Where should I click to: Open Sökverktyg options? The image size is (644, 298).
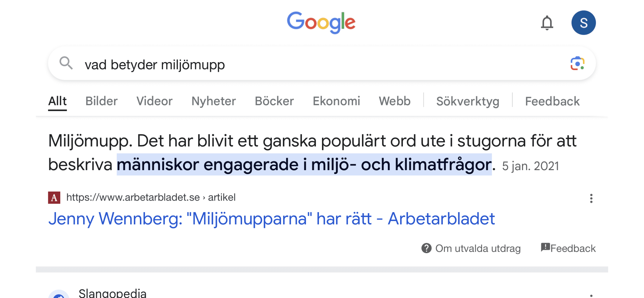[468, 101]
